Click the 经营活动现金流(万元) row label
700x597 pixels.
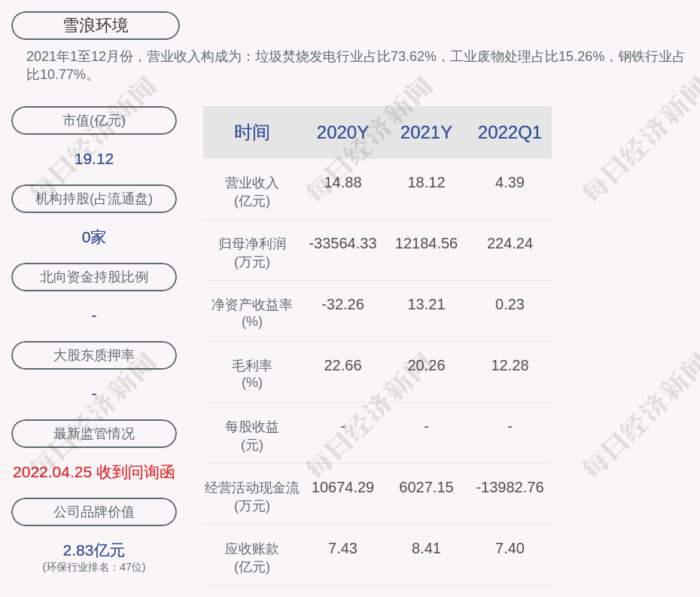251,496
